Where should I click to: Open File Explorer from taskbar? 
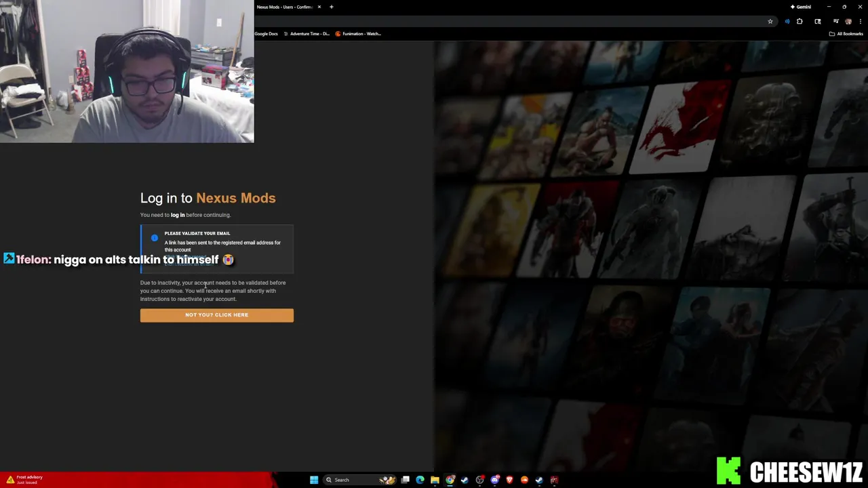point(435,480)
